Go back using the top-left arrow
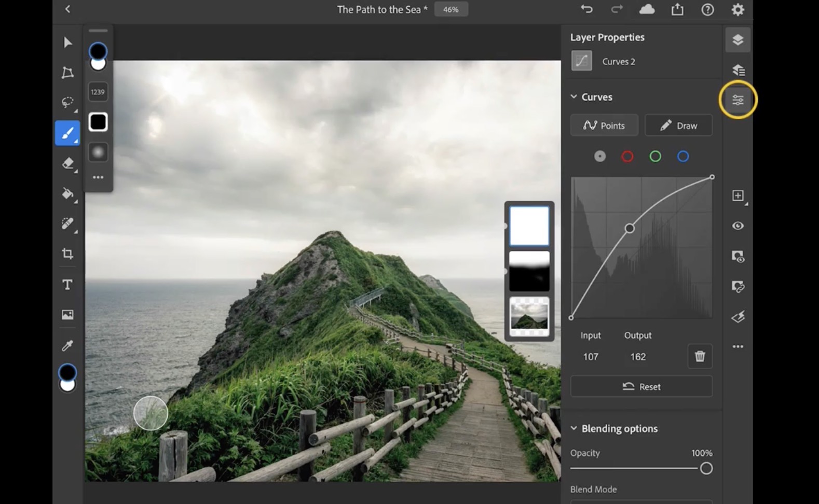Image resolution: width=819 pixels, height=504 pixels. [x=67, y=9]
